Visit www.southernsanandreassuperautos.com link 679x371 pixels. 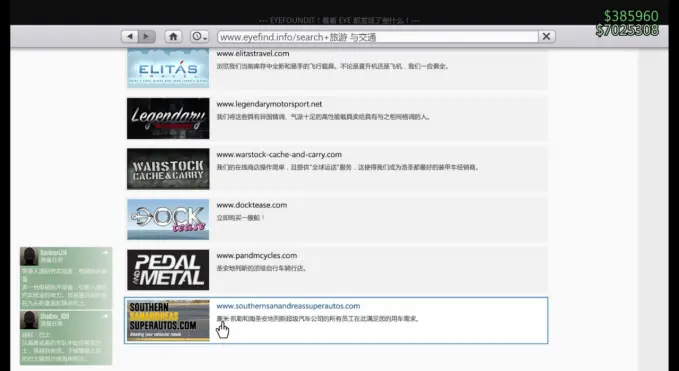tap(288, 306)
